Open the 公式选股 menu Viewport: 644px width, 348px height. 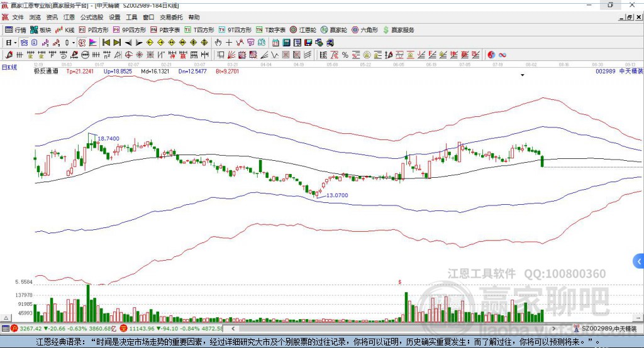[92, 17]
